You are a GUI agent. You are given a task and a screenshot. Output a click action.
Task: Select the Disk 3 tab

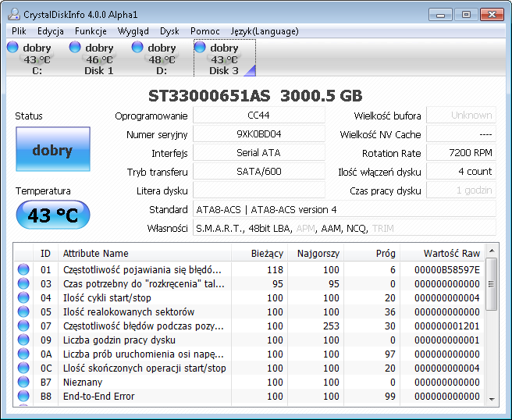pyautogui.click(x=224, y=58)
